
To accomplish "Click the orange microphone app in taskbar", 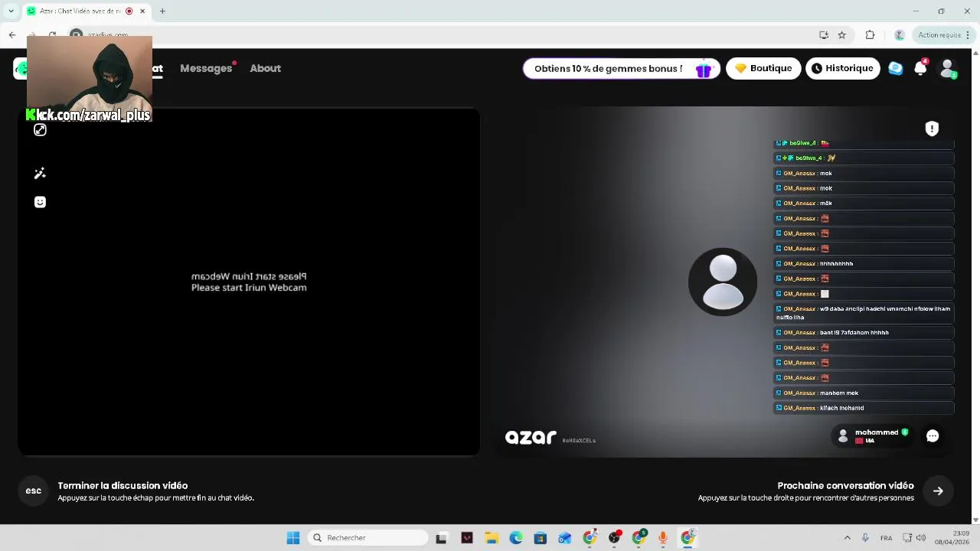I will [663, 538].
